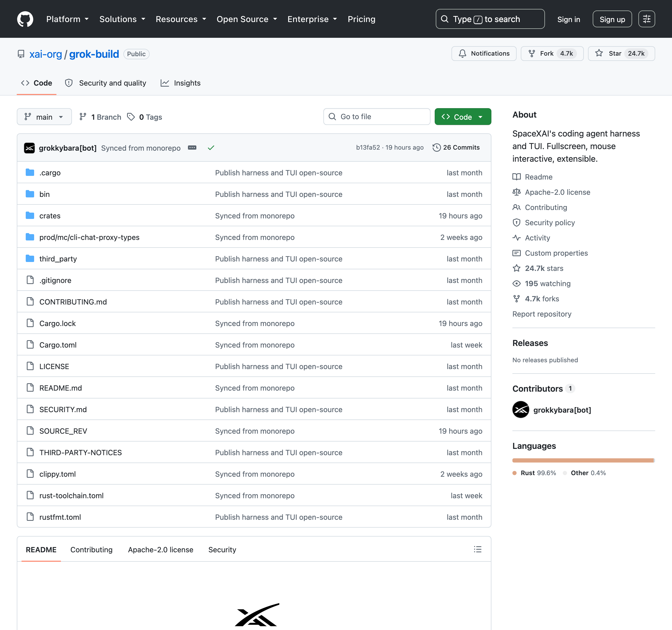Click the fork icon beside 4.7k forks
Viewport: 672px width, 630px height.
click(517, 298)
